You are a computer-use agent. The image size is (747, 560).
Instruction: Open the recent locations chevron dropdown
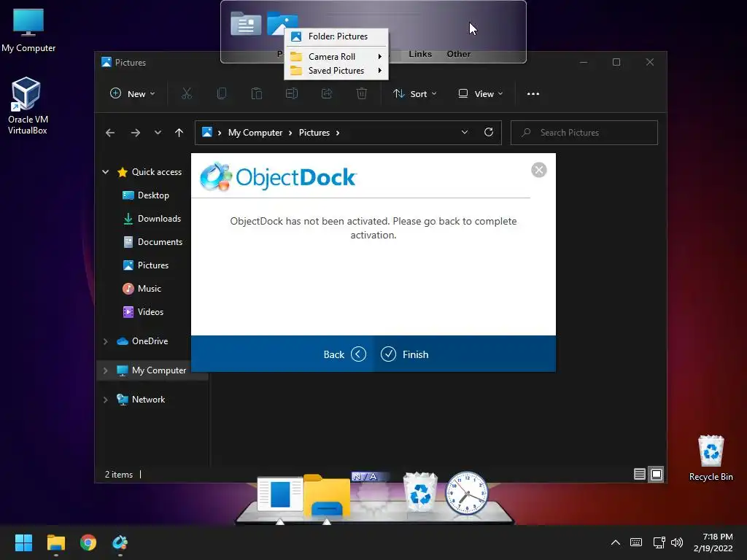click(x=158, y=133)
